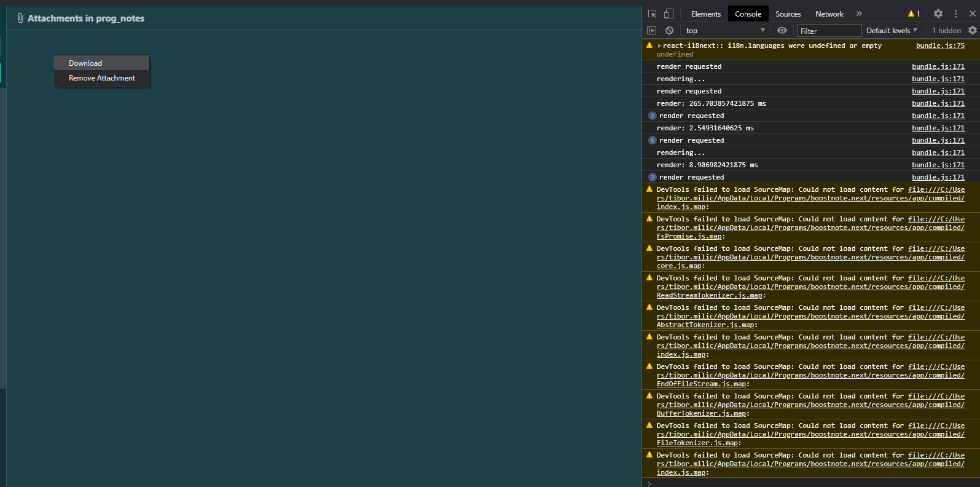The width and height of the screenshot is (980, 487).
Task: Click the count badge showing 2 repeats
Action: pos(653,116)
